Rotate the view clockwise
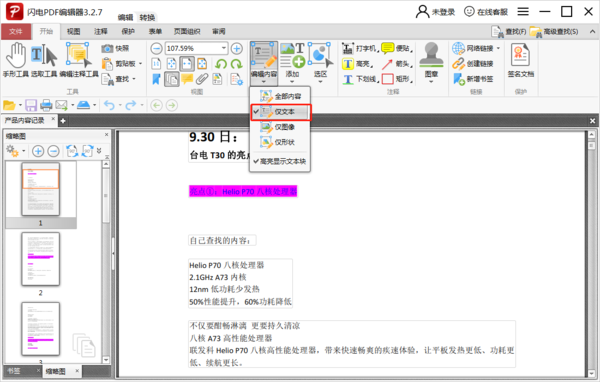Image resolution: width=600 pixels, height=382 pixels. [236, 64]
